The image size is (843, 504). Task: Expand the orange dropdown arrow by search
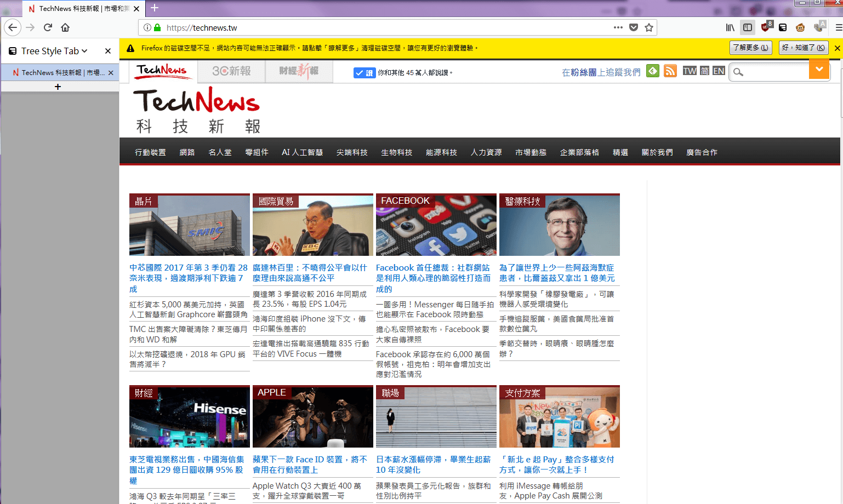pos(819,69)
